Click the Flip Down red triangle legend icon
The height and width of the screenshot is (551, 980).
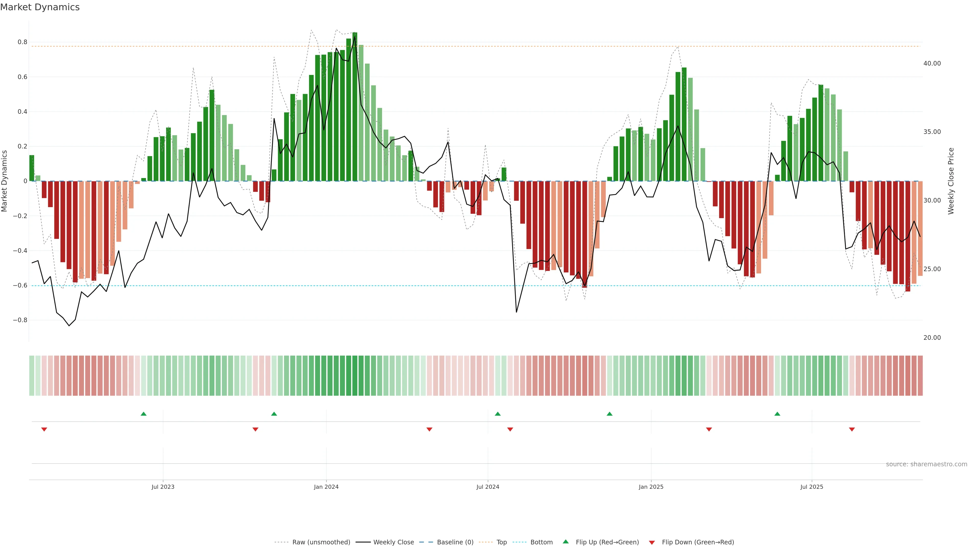pyautogui.click(x=652, y=542)
